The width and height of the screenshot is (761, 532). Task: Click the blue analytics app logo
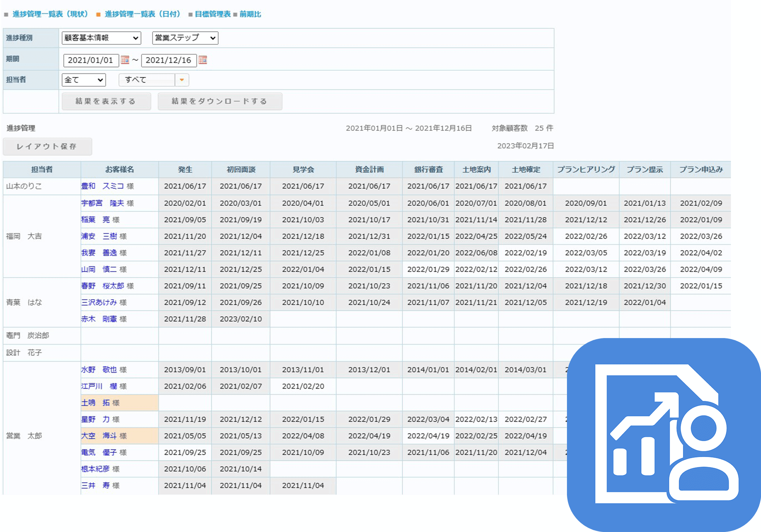point(664,434)
